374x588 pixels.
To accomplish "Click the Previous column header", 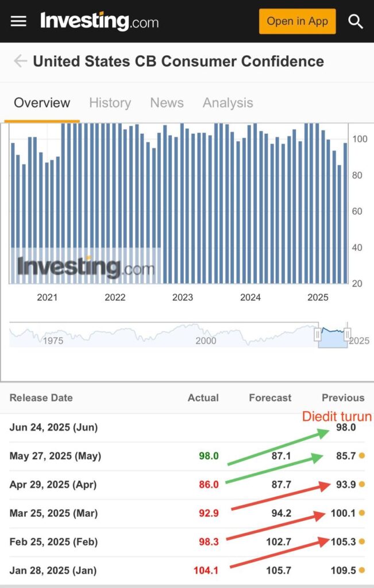I will point(343,398).
